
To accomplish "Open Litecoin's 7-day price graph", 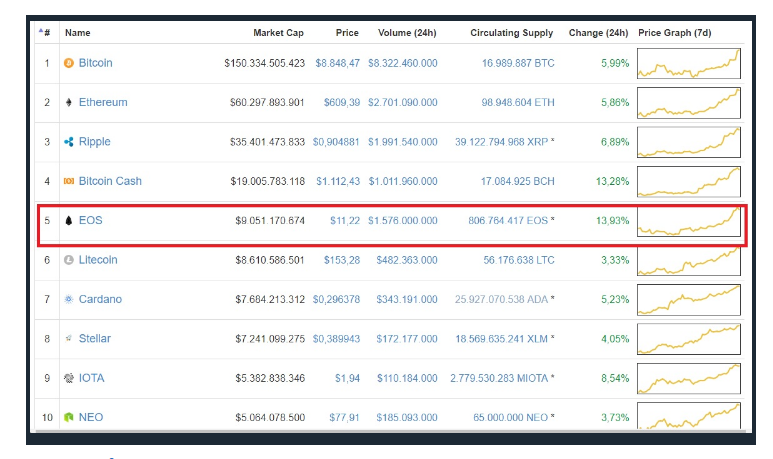I will tap(689, 260).
